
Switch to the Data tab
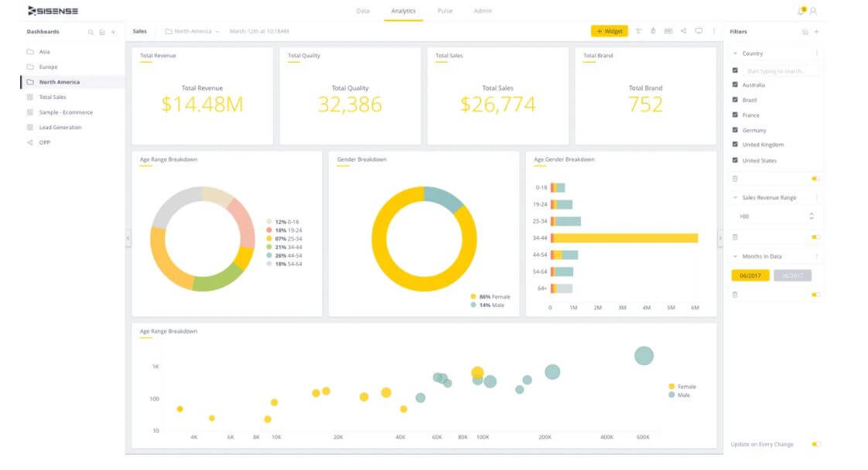click(x=362, y=10)
